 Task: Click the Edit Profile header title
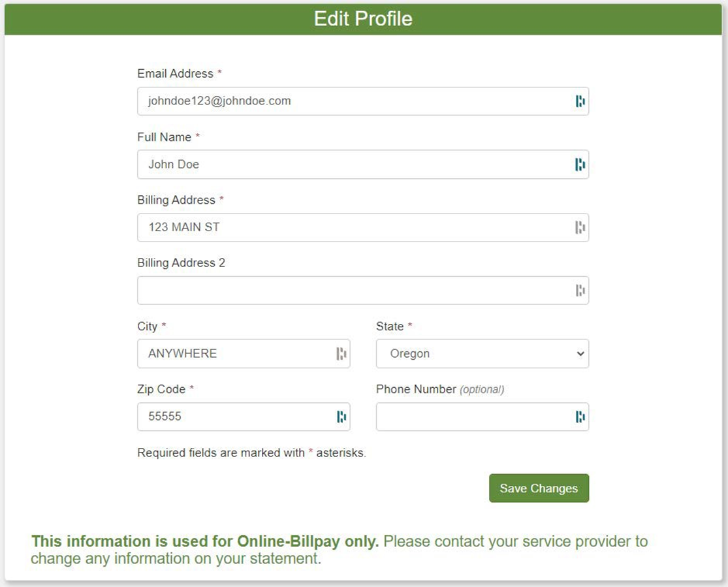[363, 18]
